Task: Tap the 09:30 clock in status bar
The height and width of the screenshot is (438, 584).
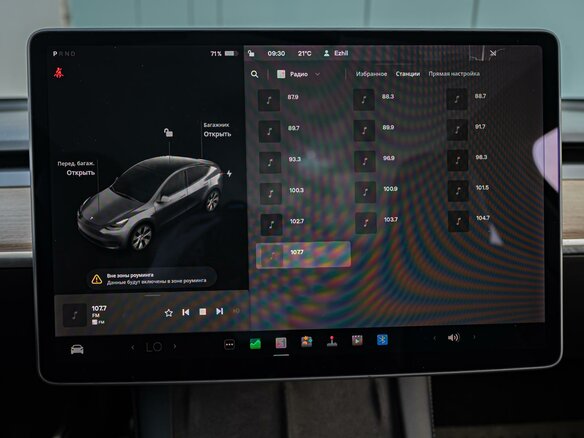Action: click(276, 53)
